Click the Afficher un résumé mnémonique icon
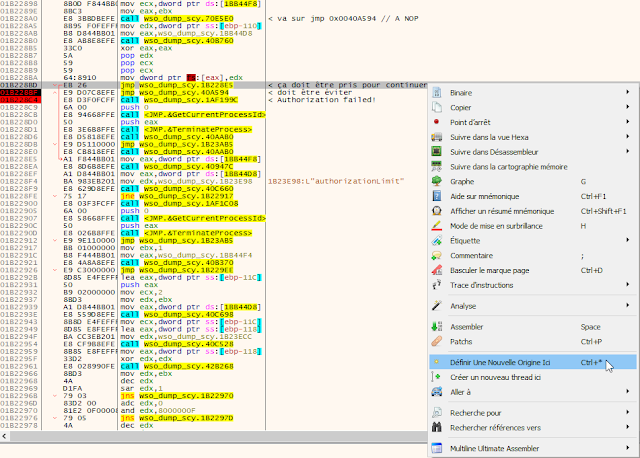This screenshot has width=640, height=458. 437,211
